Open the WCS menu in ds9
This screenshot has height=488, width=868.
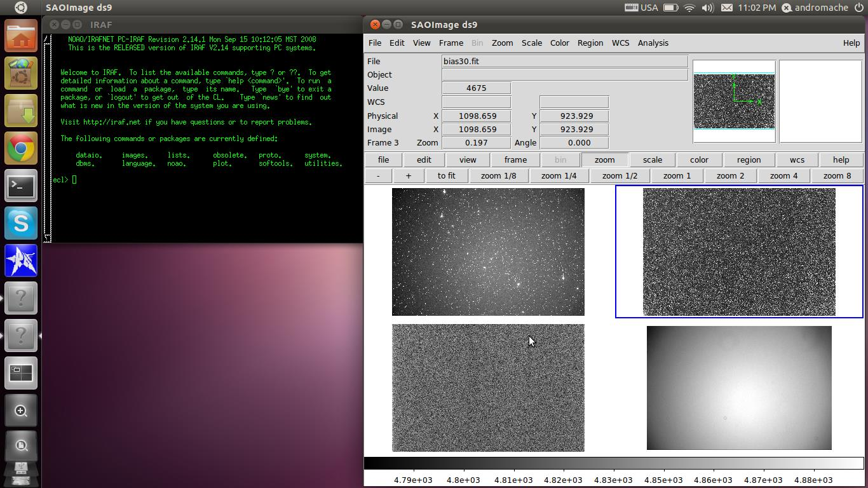[620, 43]
